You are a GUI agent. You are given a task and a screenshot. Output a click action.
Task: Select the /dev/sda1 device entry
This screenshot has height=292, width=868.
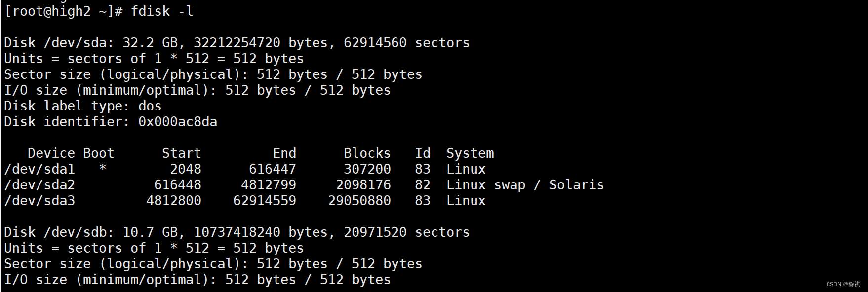point(39,169)
